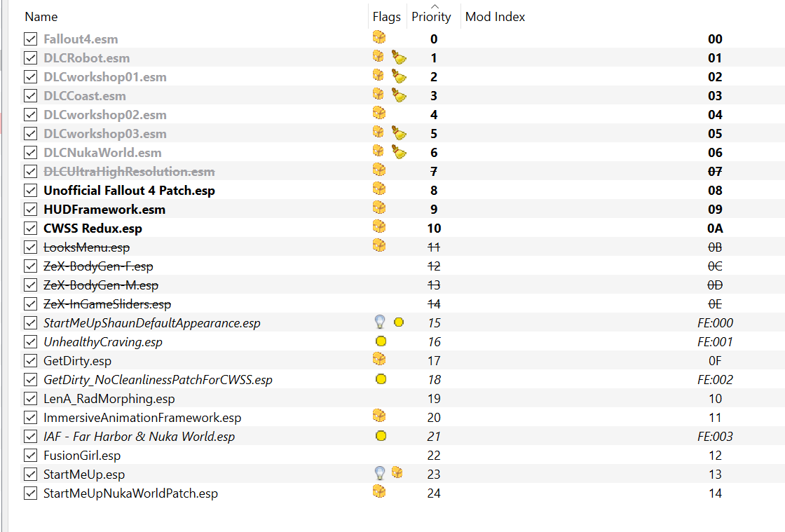The image size is (785, 532).
Task: Click mod index FE:003 value
Action: tap(715, 437)
